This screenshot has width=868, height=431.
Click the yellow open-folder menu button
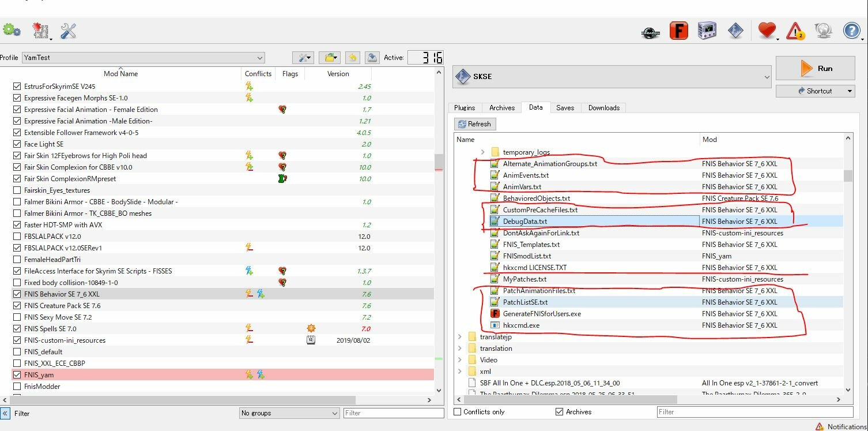[330, 57]
